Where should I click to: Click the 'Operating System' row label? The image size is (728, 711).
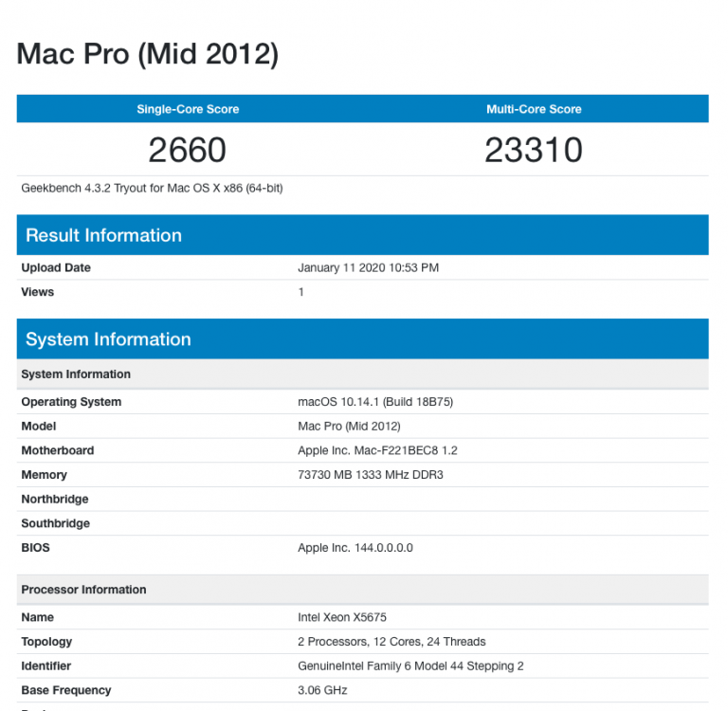71,402
